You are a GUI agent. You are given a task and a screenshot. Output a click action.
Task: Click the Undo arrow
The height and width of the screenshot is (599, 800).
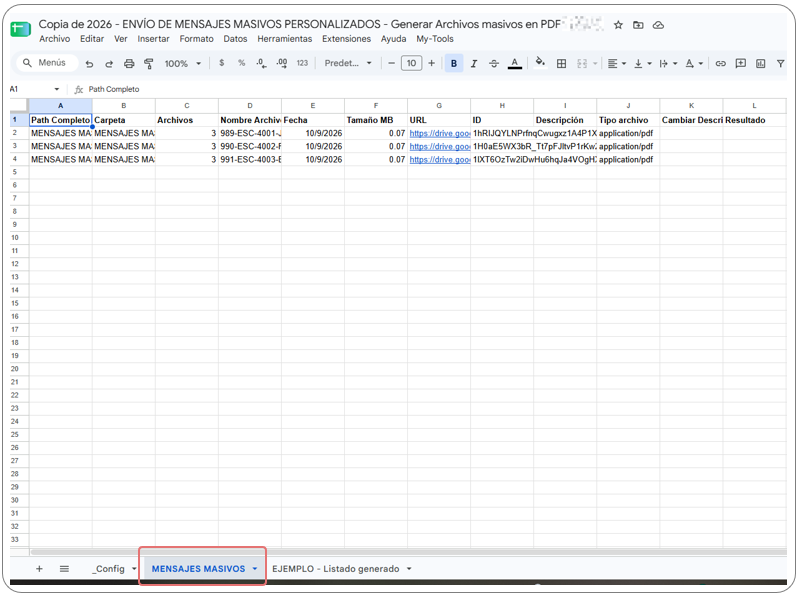coord(89,64)
